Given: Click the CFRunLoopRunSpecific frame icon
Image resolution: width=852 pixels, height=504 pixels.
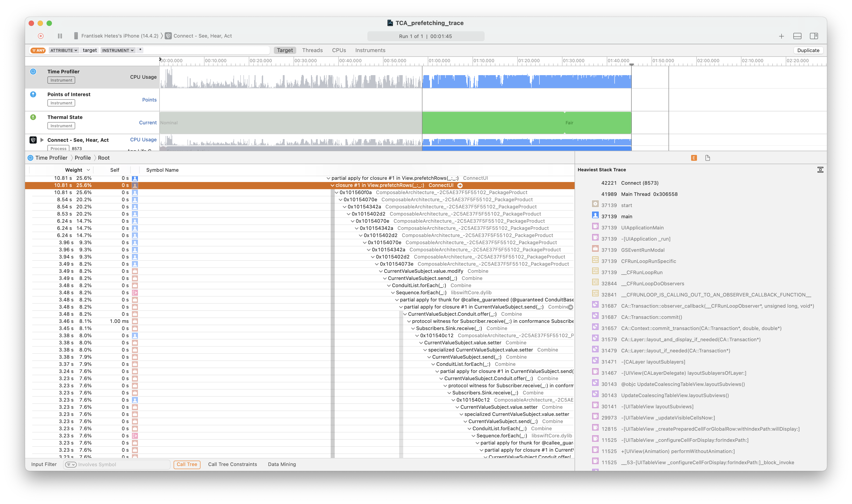Looking at the screenshot, I should [x=595, y=260].
